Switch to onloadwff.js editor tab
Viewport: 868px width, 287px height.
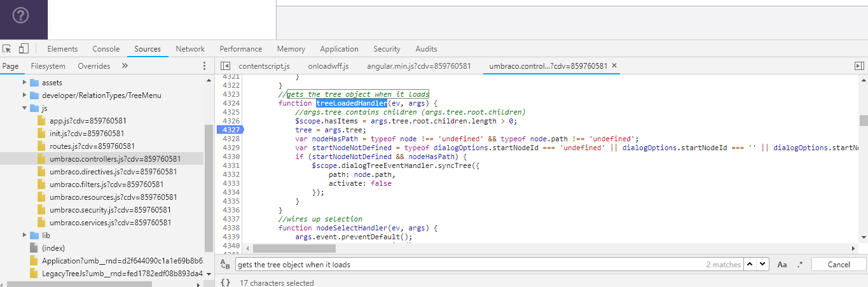(x=328, y=66)
